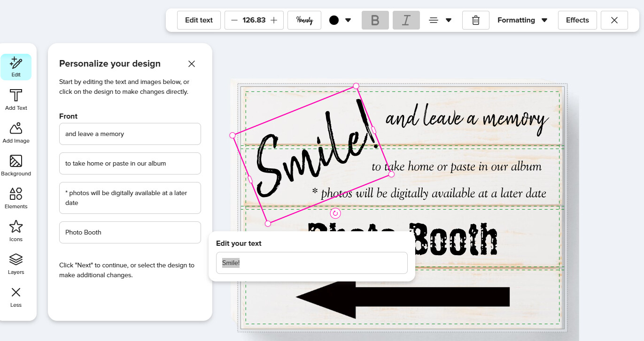
Task: Select the black text color swatch
Action: (334, 20)
